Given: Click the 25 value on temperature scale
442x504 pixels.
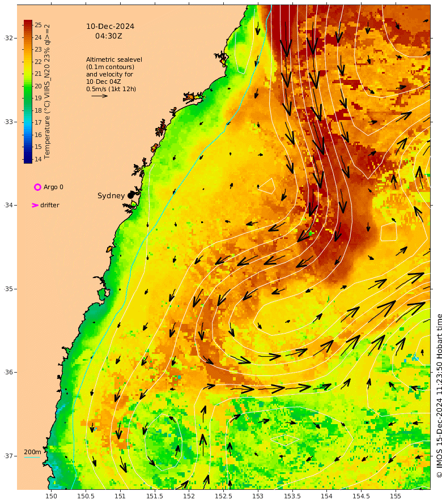Looking at the screenshot, I should click(39, 25).
